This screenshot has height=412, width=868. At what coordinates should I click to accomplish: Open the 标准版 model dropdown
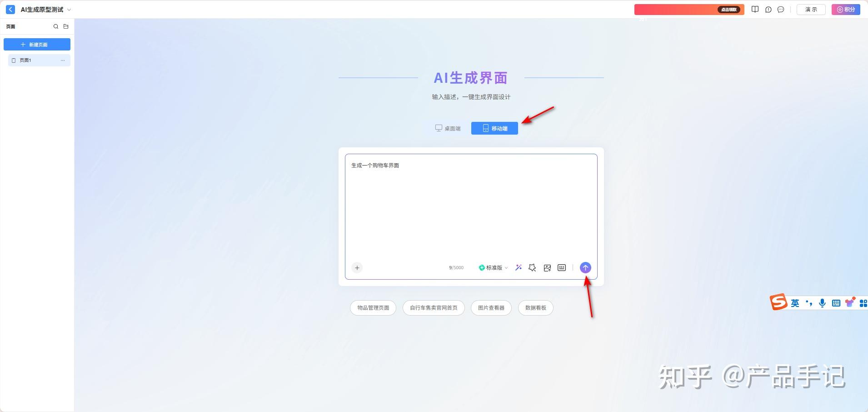coord(492,268)
